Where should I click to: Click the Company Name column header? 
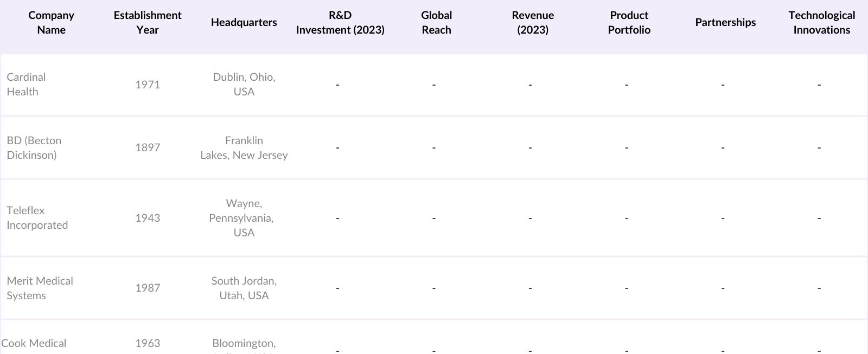(51, 23)
